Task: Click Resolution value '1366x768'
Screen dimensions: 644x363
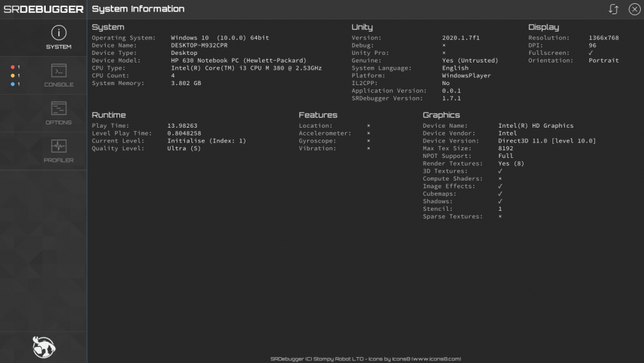Action: click(604, 37)
